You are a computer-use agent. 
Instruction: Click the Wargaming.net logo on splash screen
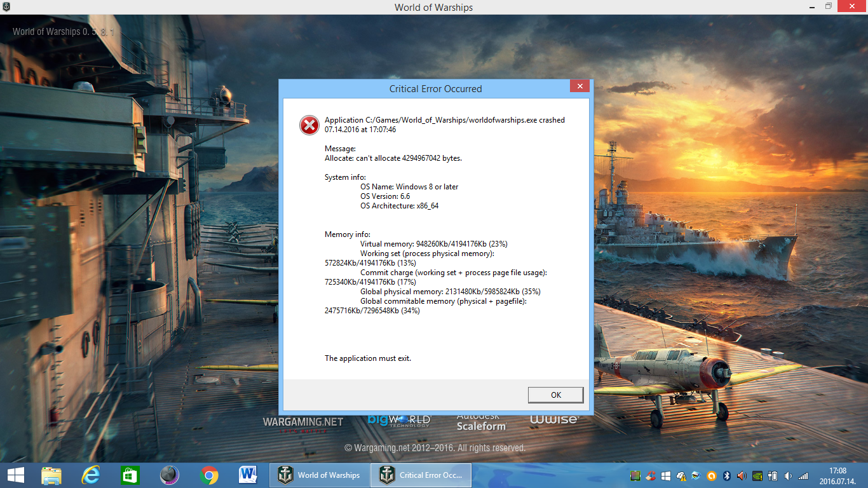point(303,423)
